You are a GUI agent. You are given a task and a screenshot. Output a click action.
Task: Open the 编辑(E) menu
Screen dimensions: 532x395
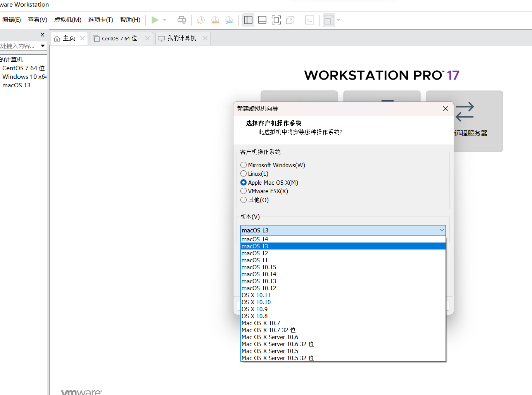tap(11, 20)
